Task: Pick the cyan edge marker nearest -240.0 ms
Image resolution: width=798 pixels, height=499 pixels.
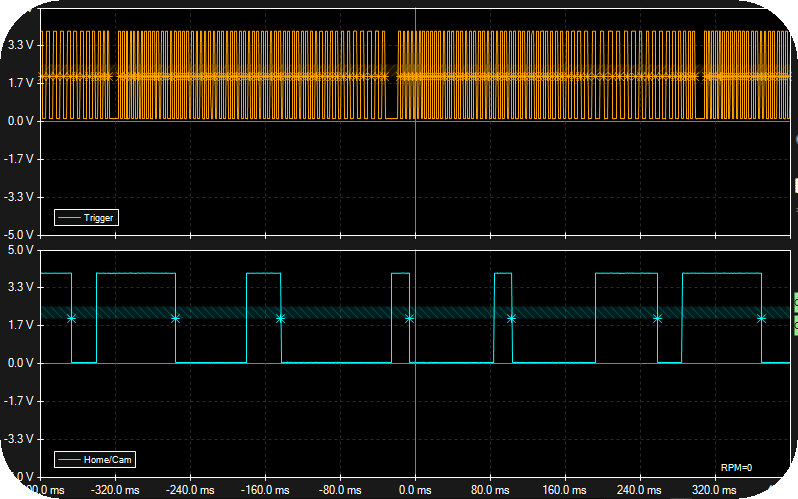Action: pos(175,318)
